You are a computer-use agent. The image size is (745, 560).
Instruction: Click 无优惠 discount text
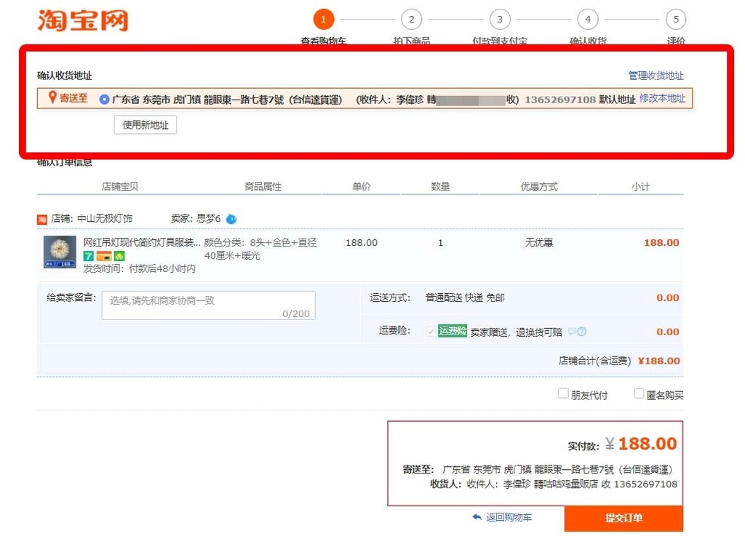coord(539,243)
